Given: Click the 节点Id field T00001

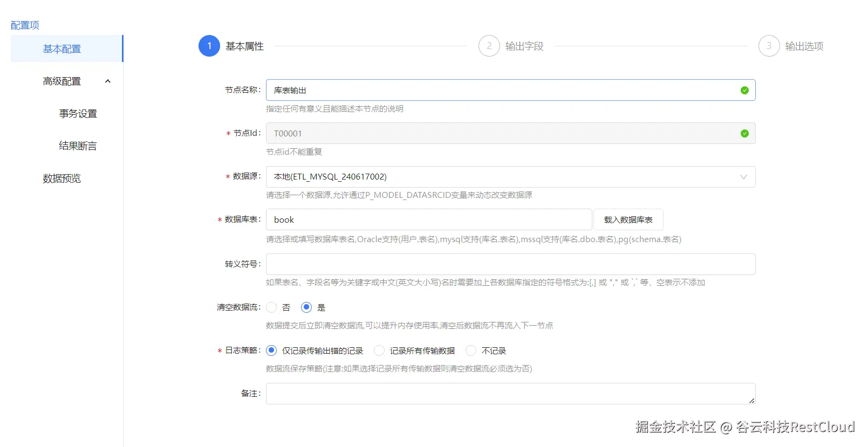Looking at the screenshot, I should [x=510, y=133].
